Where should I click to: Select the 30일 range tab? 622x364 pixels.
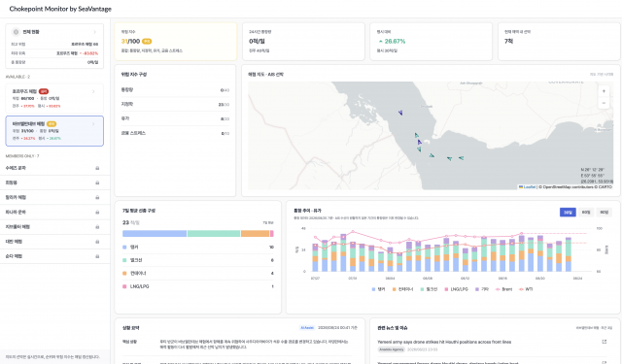568,213
